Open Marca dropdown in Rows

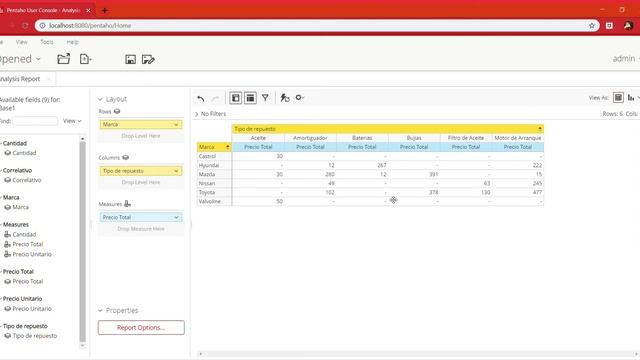click(x=176, y=124)
